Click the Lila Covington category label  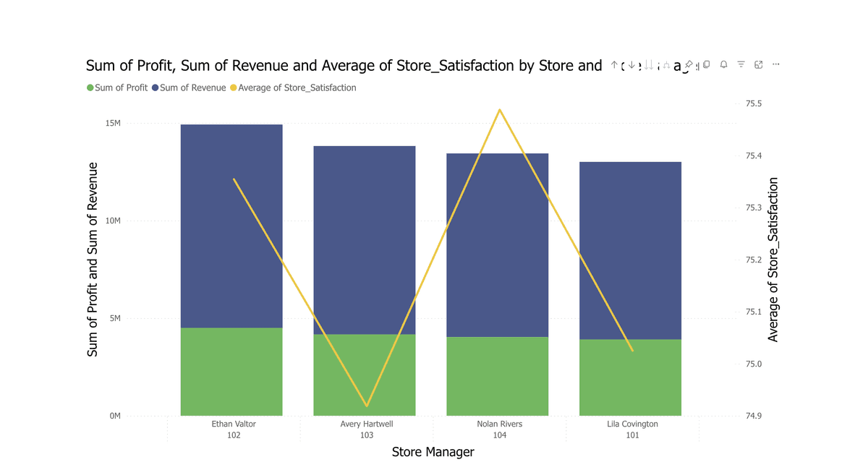coord(632,424)
